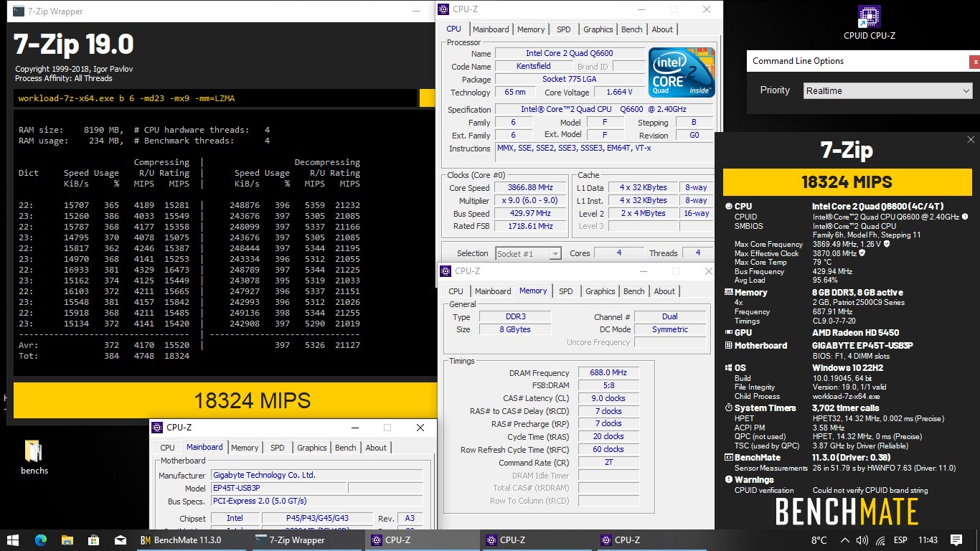Click the GPU card icon in BenchMate panel
Screen dimensions: 980x551
(x=729, y=333)
